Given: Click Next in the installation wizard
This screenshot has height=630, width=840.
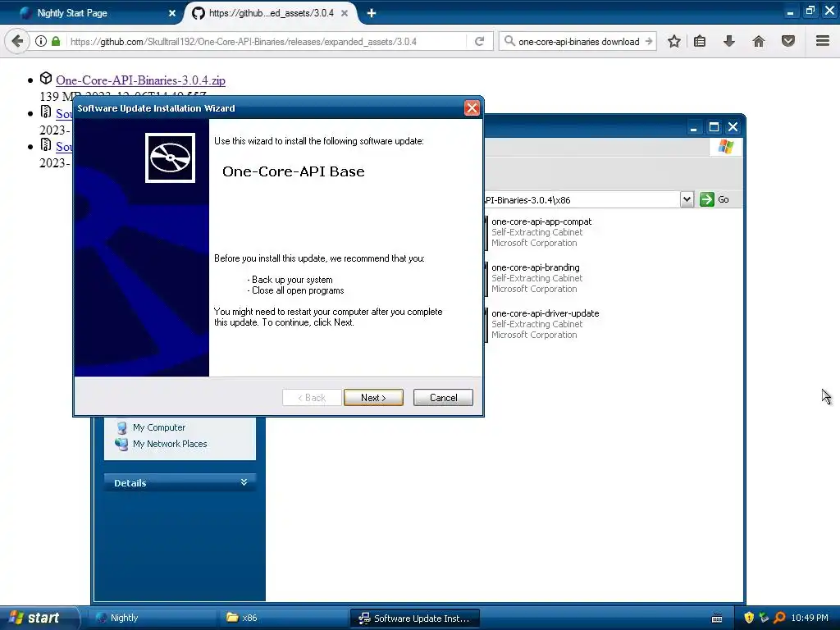Looking at the screenshot, I should [373, 398].
